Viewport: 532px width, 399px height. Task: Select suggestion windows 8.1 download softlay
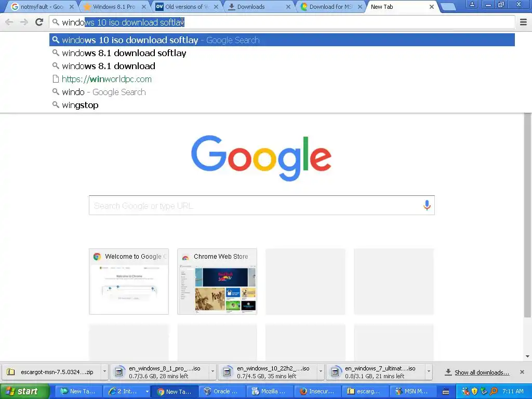click(282, 53)
